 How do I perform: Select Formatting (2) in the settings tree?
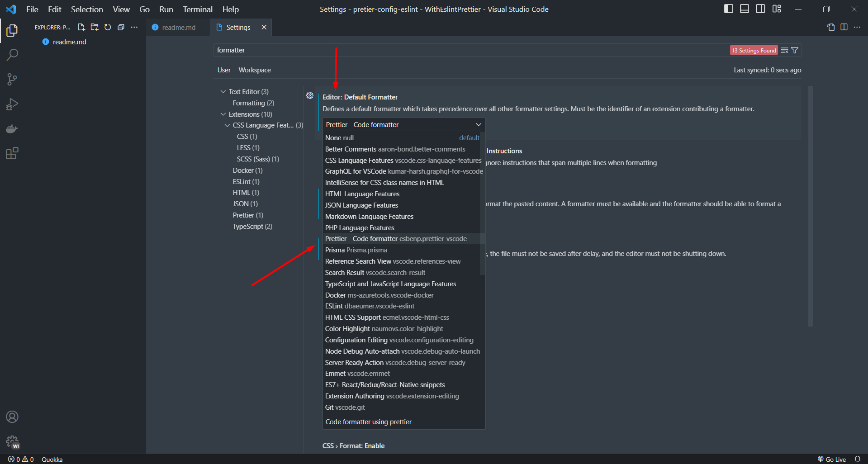coord(253,103)
